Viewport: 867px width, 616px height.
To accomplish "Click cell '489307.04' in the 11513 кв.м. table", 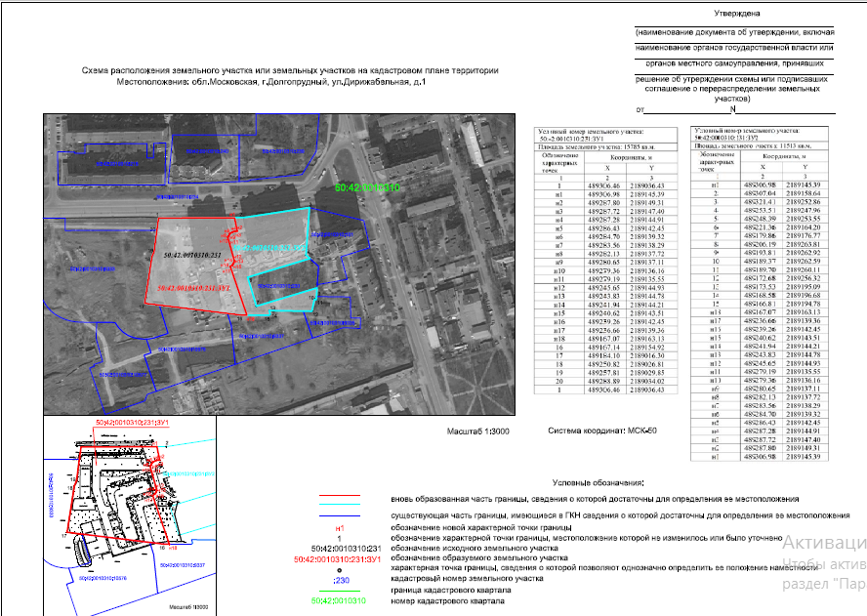I will tap(760, 193).
